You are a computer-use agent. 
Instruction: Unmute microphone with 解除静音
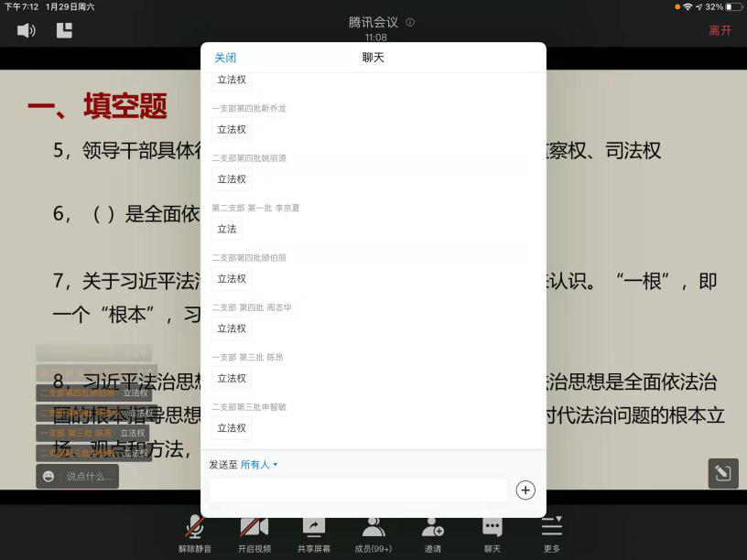[195, 533]
